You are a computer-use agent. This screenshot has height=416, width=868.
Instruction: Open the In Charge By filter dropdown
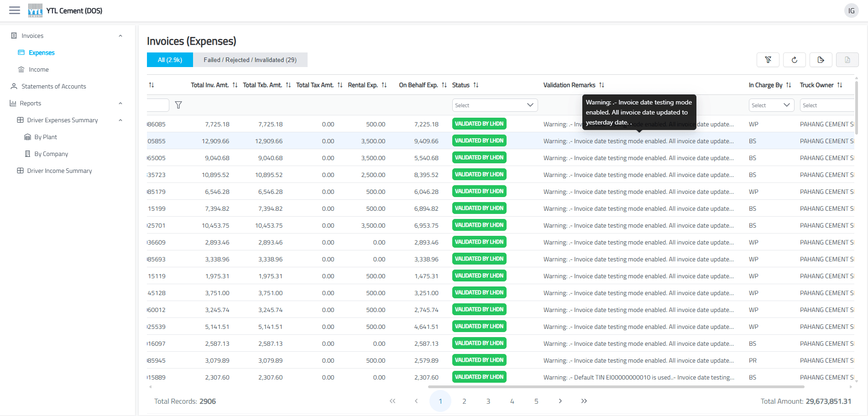pos(771,105)
